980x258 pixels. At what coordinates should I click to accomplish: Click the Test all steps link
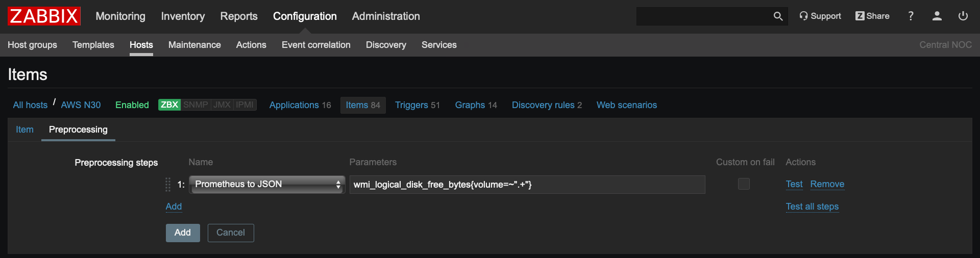pos(812,207)
